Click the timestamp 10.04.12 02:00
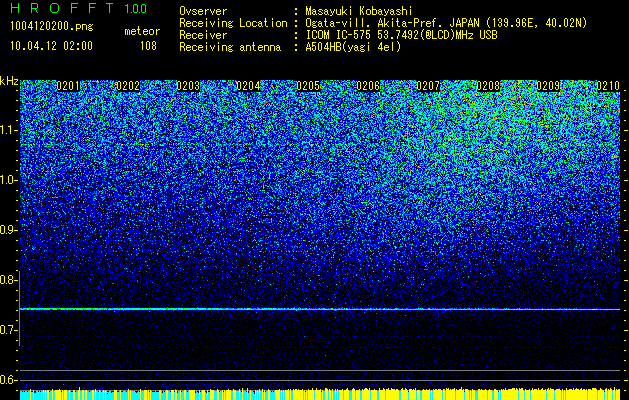 (x=51, y=46)
